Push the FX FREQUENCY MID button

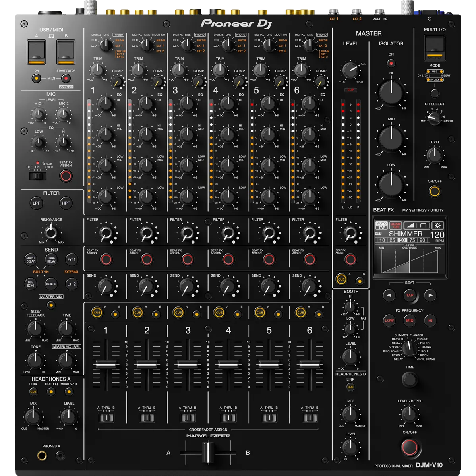coord(410,321)
